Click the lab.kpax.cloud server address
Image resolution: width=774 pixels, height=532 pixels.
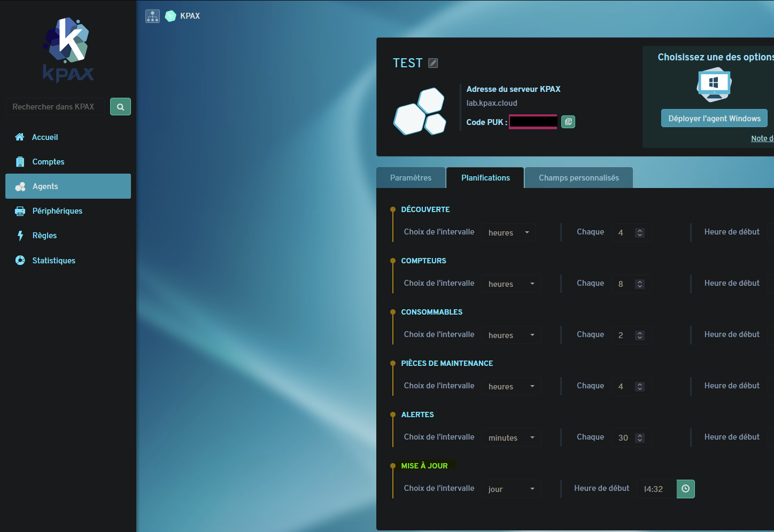(492, 103)
